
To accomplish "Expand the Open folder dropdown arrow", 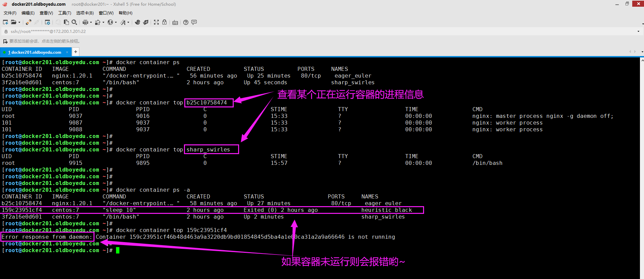I will pos(19,22).
